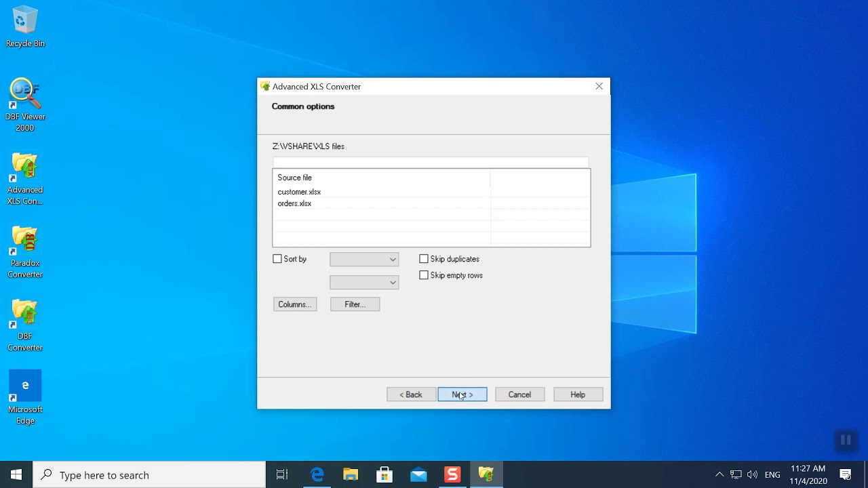The height and width of the screenshot is (488, 868).
Task: Open DBF Converter desktop shortcut
Action: [25, 325]
